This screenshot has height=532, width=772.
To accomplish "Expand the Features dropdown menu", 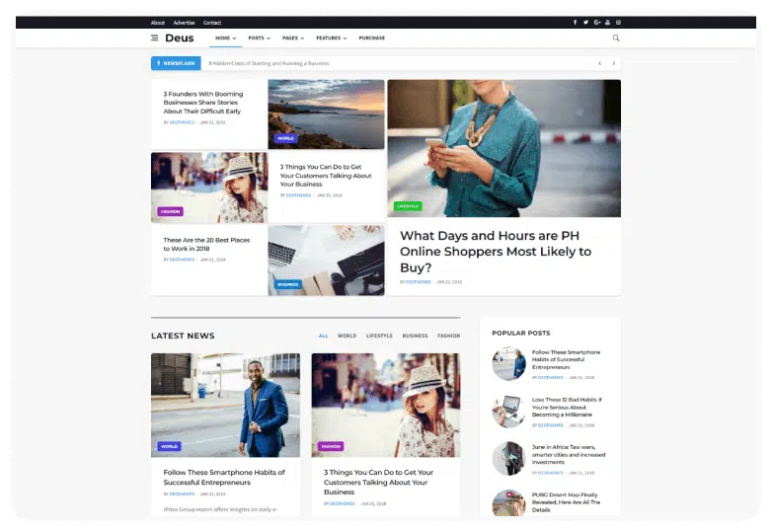I will [332, 38].
